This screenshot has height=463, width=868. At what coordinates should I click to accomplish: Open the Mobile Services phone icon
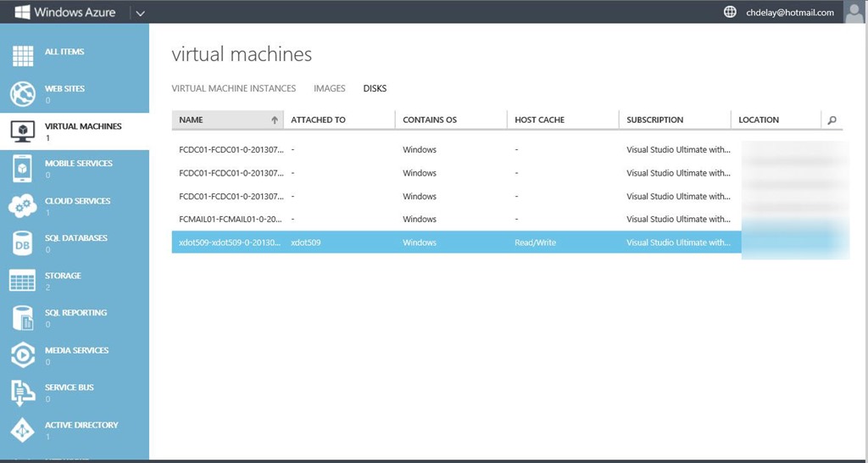(23, 169)
